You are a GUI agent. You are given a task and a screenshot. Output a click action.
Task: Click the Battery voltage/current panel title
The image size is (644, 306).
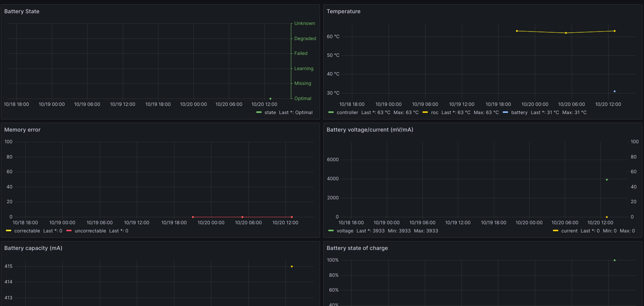coord(370,130)
